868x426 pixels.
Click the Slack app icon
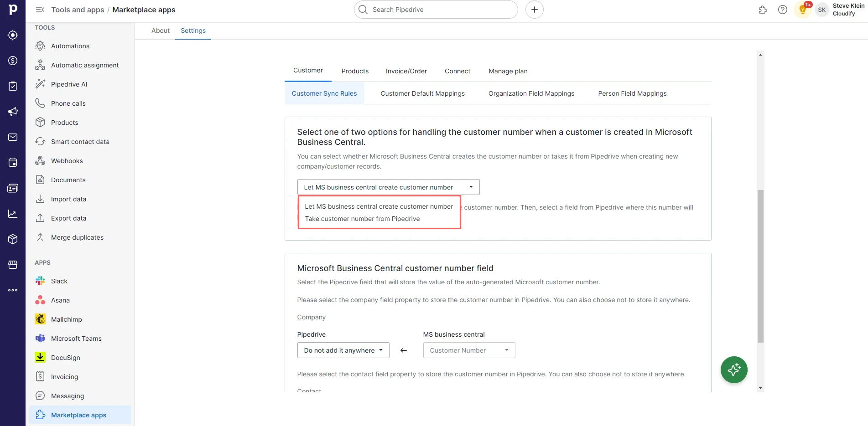coord(40,281)
